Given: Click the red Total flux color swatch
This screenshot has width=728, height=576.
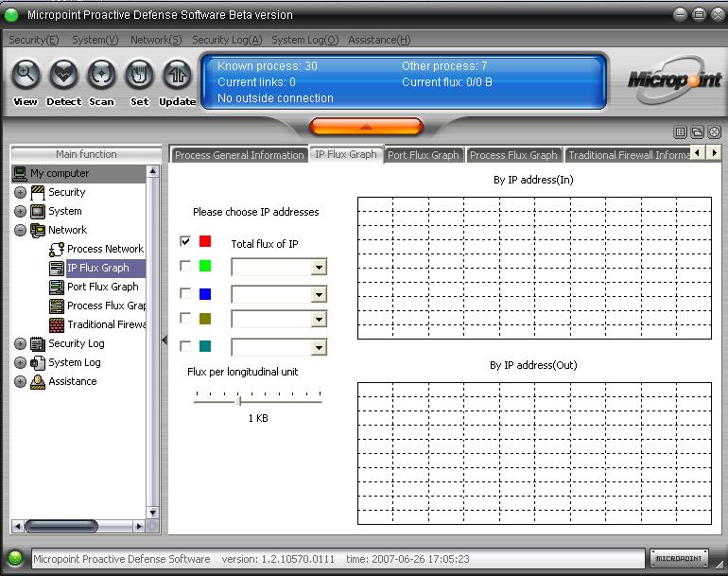Looking at the screenshot, I should pyautogui.click(x=205, y=241).
